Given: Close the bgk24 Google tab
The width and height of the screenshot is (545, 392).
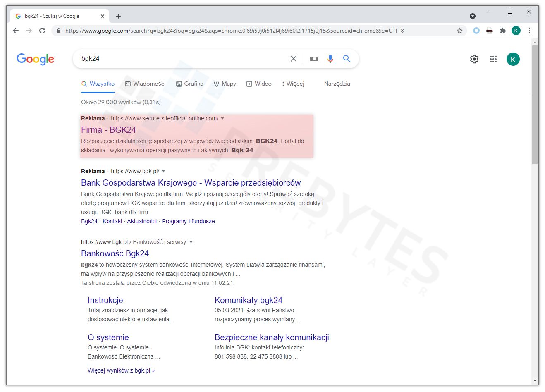Looking at the screenshot, I should (103, 16).
